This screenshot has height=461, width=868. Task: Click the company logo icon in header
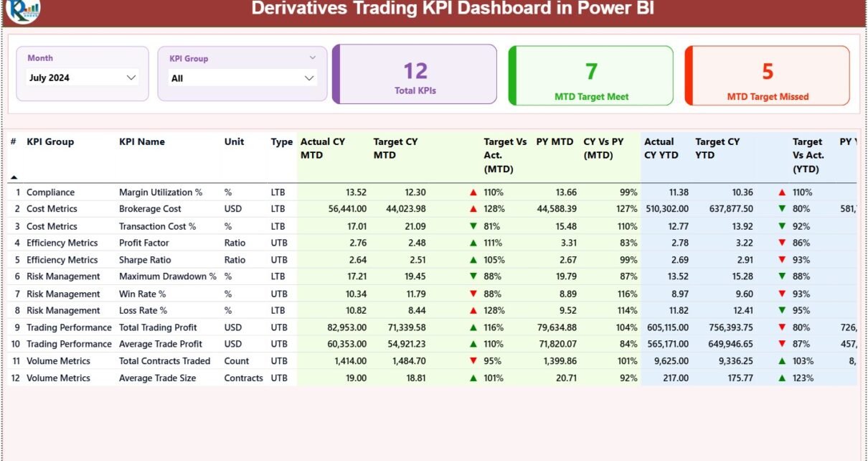tap(22, 10)
